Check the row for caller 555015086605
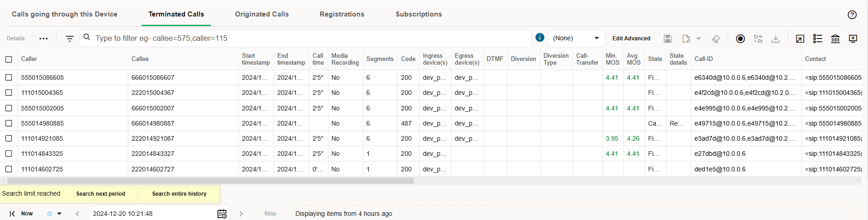 click(9, 77)
